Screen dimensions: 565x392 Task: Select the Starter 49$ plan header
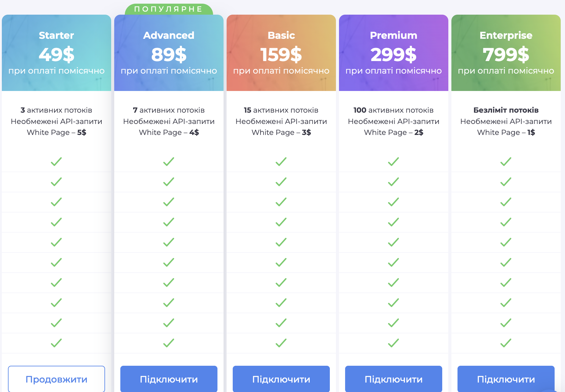pos(56,53)
